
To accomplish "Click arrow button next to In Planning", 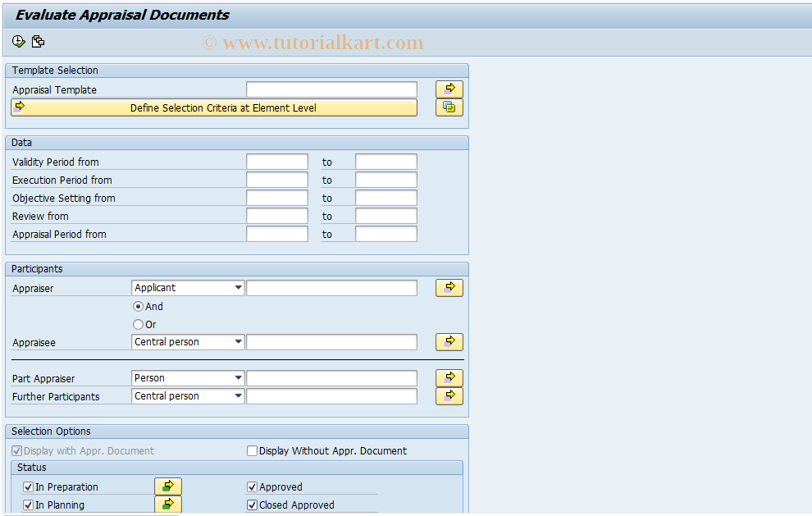I will click(168, 504).
